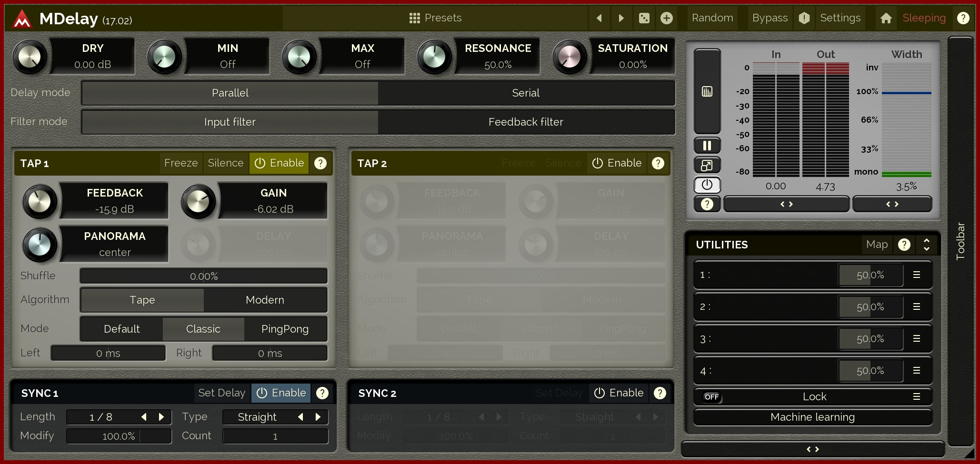Image resolution: width=980 pixels, height=464 pixels.
Task: Open TAP 1 help question mark
Action: tap(320, 163)
